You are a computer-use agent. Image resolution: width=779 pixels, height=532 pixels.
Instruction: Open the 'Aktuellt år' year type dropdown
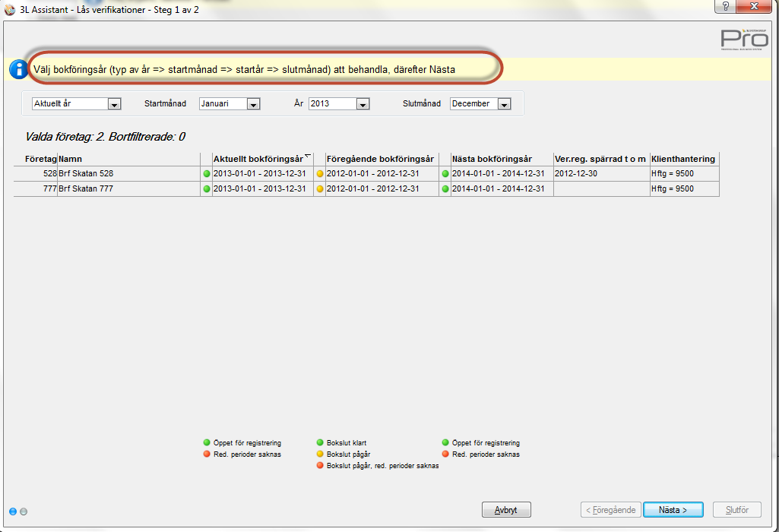(115, 104)
